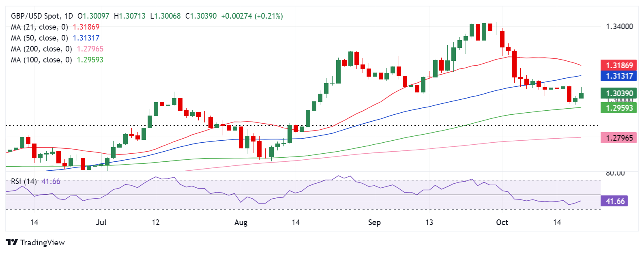Image resolution: width=644 pixels, height=253 pixels.
Task: Select the Aug date on the time axis
Action: [241, 222]
